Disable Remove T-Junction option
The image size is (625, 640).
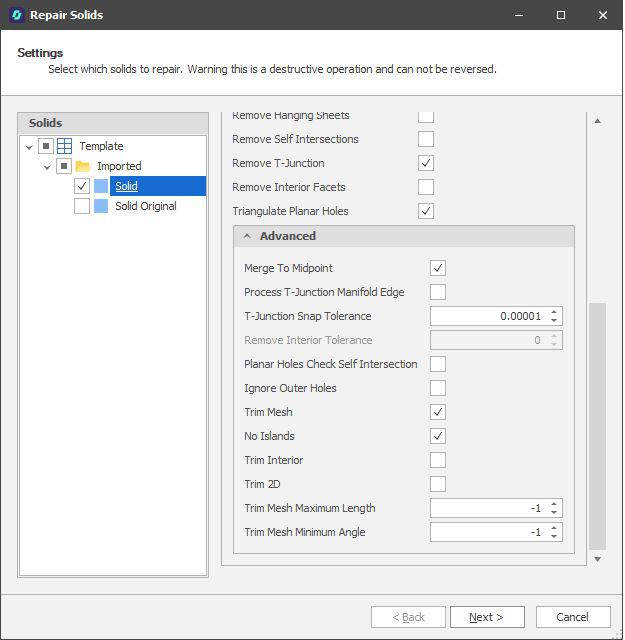tap(426, 163)
